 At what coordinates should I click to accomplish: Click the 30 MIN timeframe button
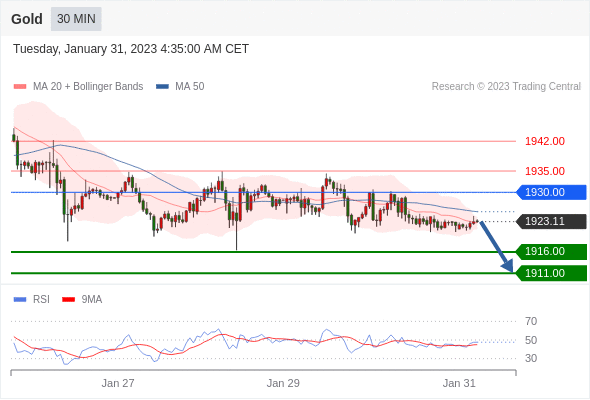(x=76, y=19)
